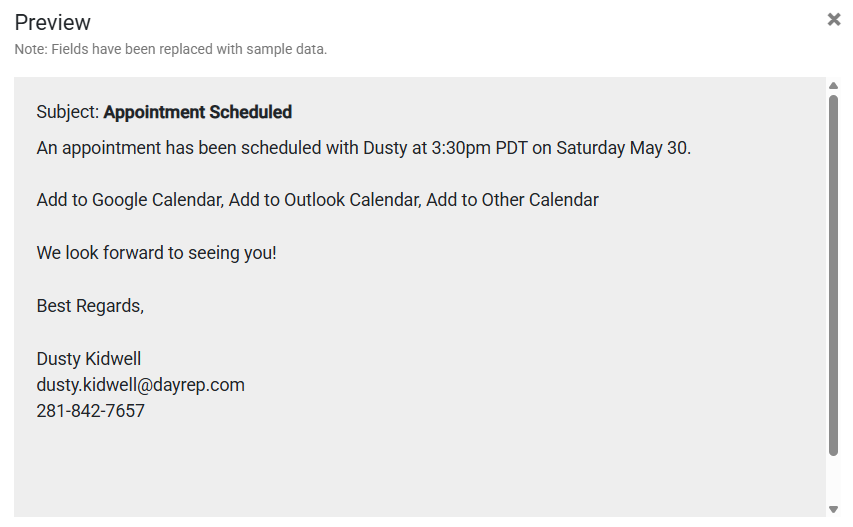
Task: Click the Add to Other Calendar link
Action: pyautogui.click(x=512, y=200)
